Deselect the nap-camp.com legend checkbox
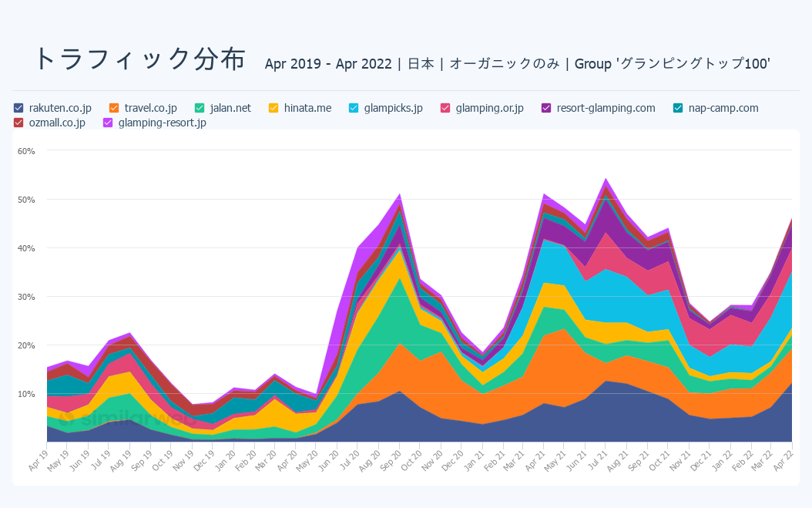 click(676, 108)
